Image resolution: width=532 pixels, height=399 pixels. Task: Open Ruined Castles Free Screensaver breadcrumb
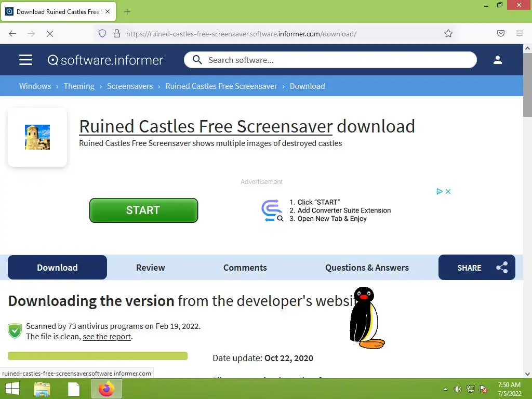point(221,86)
